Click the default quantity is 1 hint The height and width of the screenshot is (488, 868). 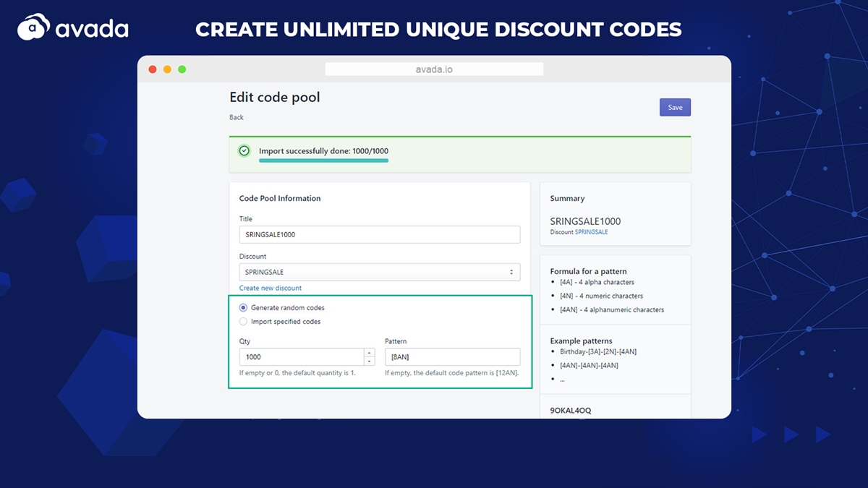297,373
